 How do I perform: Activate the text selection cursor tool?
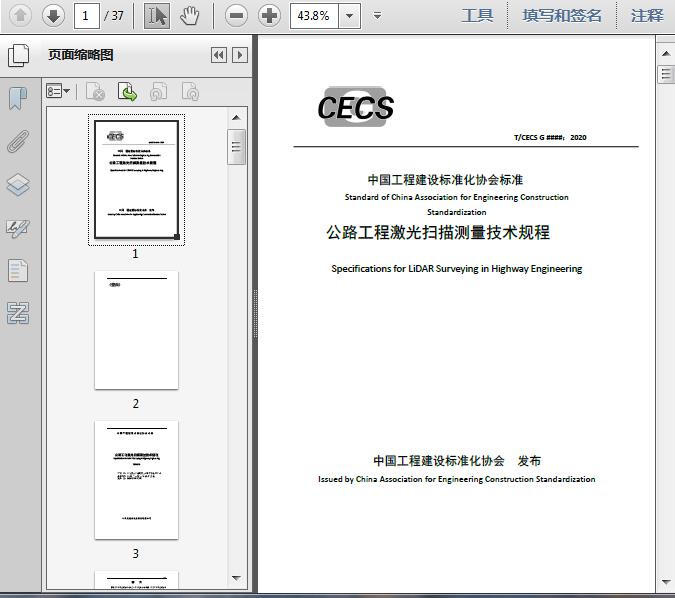click(x=157, y=16)
